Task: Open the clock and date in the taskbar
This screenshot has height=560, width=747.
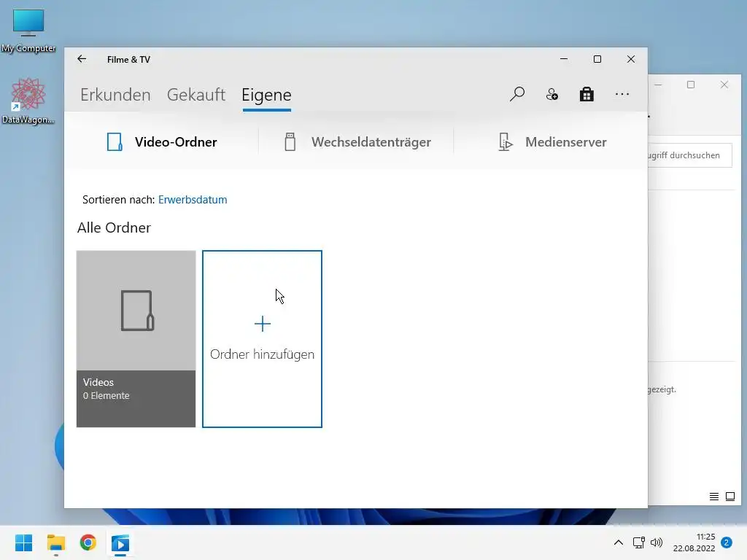Action: coord(694,542)
